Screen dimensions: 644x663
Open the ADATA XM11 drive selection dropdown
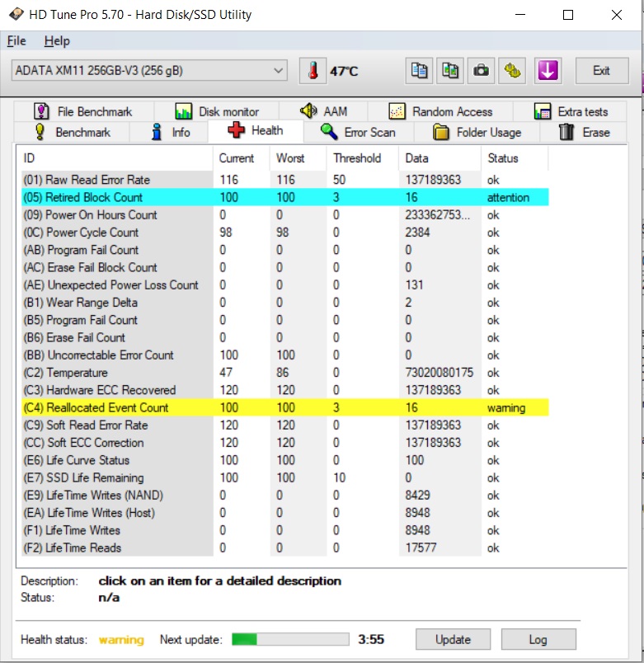[x=150, y=71]
